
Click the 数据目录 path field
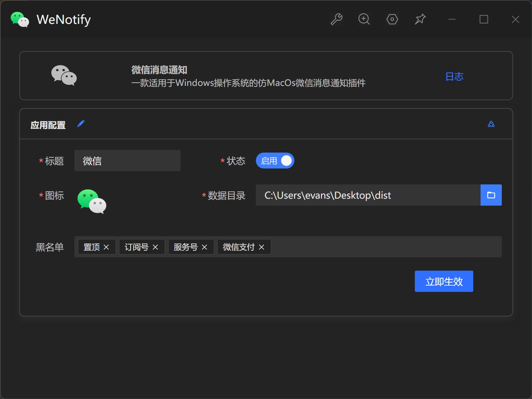coord(368,195)
